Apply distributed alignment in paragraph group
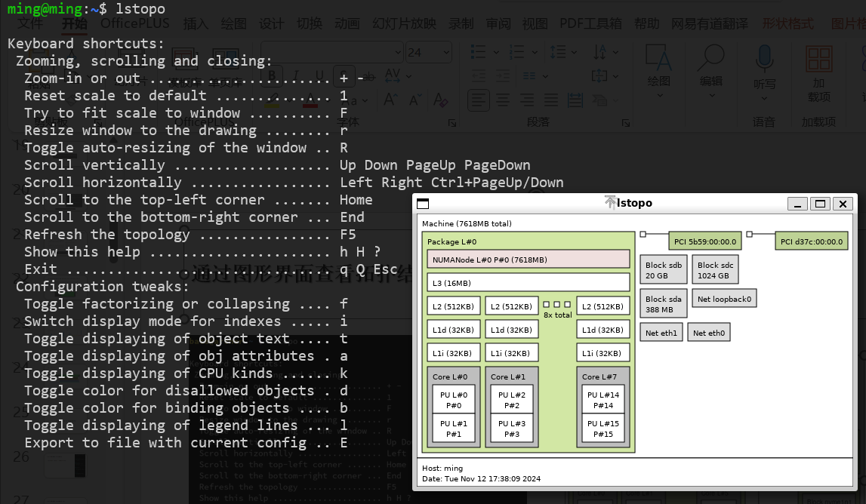 pos(575,100)
